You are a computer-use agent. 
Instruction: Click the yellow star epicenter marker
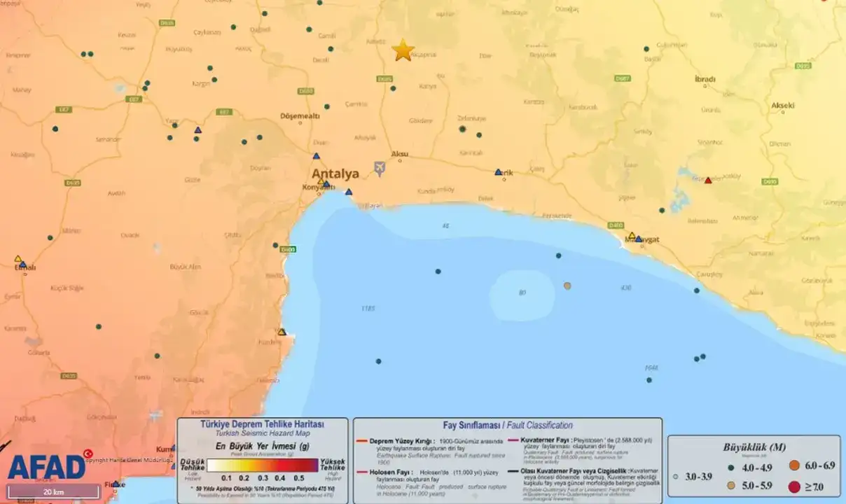(403, 50)
